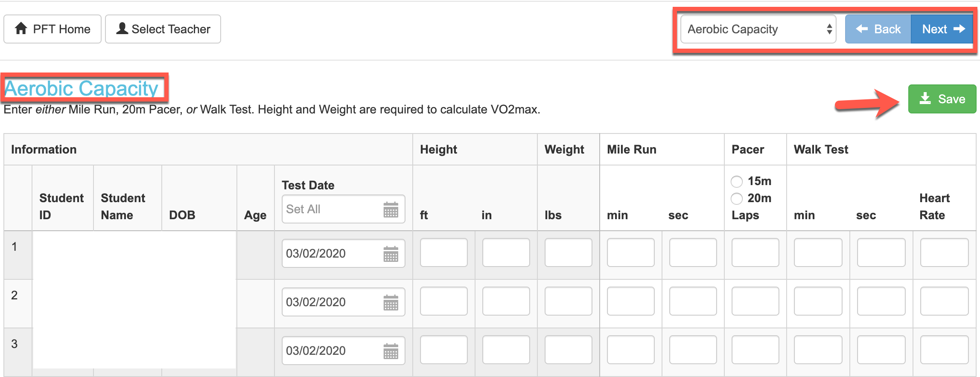980x377 pixels.
Task: Click row 1 Pacer laps input
Action: [755, 253]
